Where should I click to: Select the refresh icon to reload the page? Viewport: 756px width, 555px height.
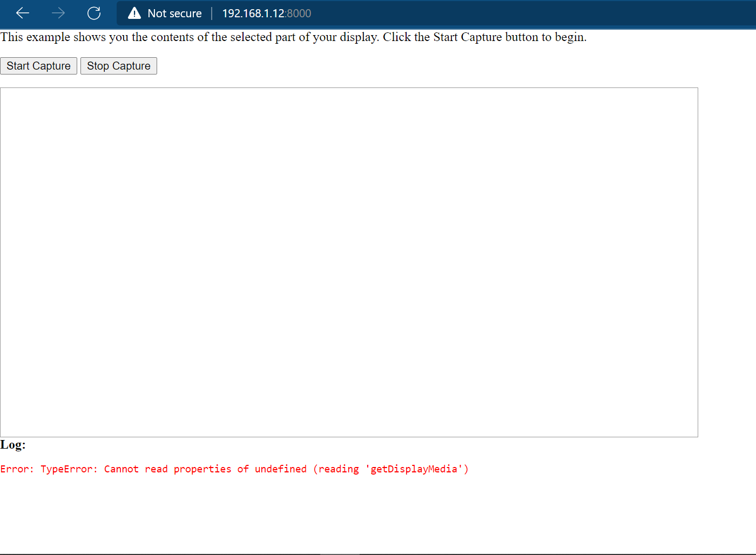click(x=94, y=13)
